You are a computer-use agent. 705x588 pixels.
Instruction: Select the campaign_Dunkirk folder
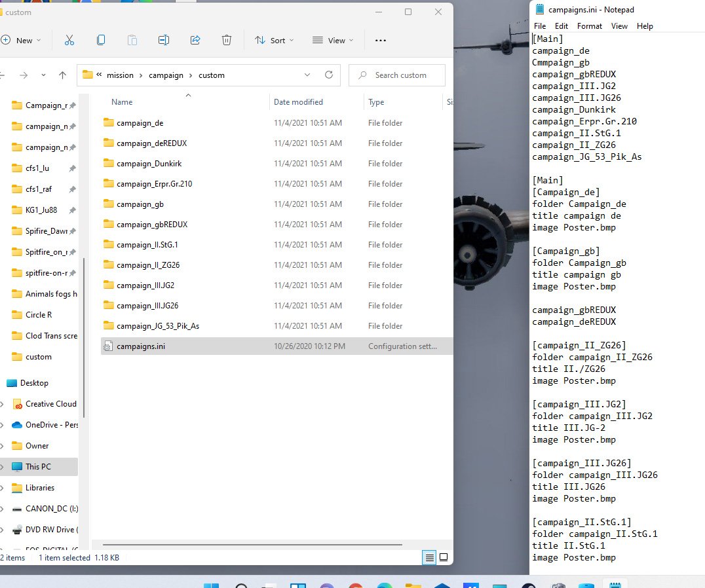click(x=149, y=164)
